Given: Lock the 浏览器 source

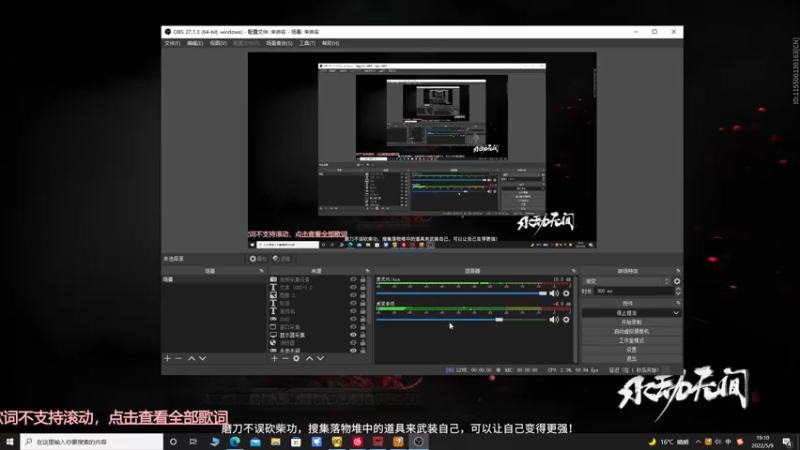Looking at the screenshot, I should [363, 343].
